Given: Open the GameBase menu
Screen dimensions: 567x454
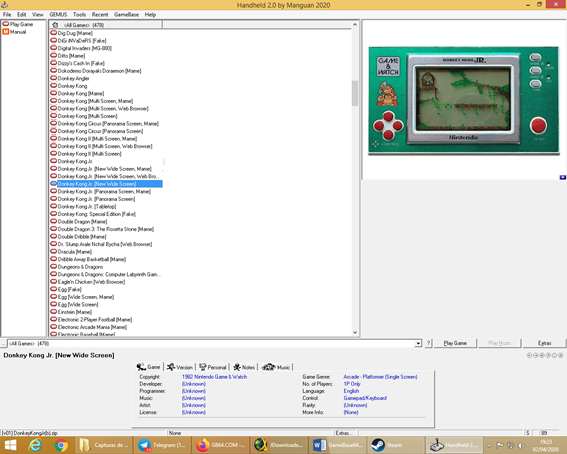Looking at the screenshot, I should coord(126,14).
